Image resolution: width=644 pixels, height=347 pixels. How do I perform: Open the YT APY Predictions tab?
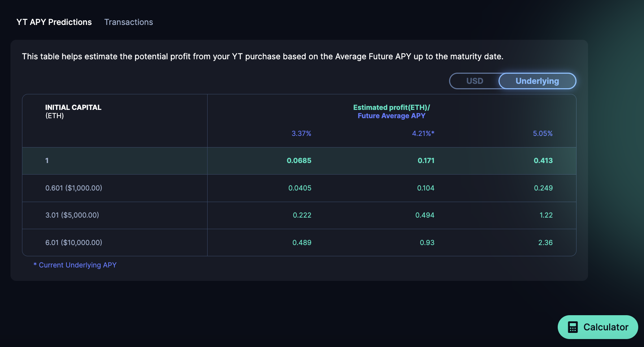[54, 22]
